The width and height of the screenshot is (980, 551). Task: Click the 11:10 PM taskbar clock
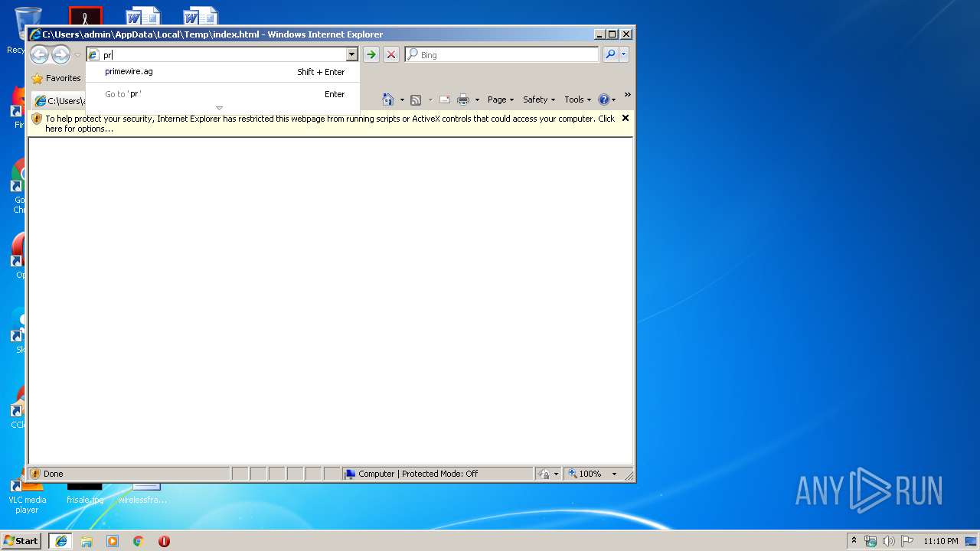tap(940, 541)
